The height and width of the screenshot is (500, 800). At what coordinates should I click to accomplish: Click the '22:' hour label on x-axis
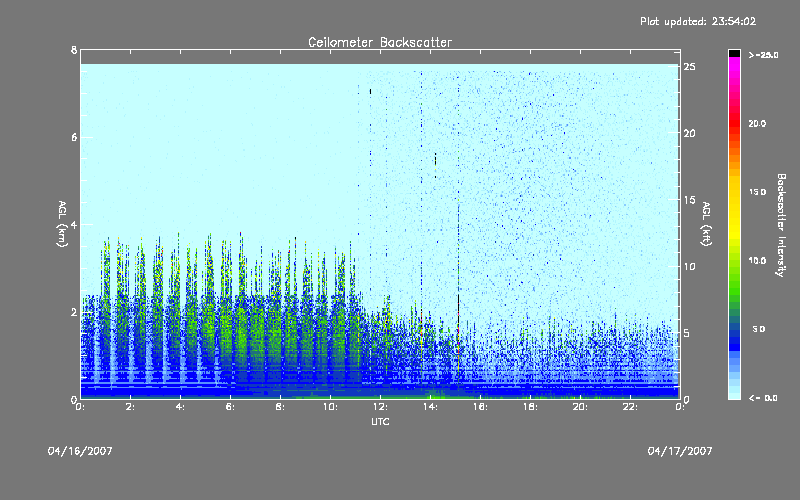click(631, 407)
